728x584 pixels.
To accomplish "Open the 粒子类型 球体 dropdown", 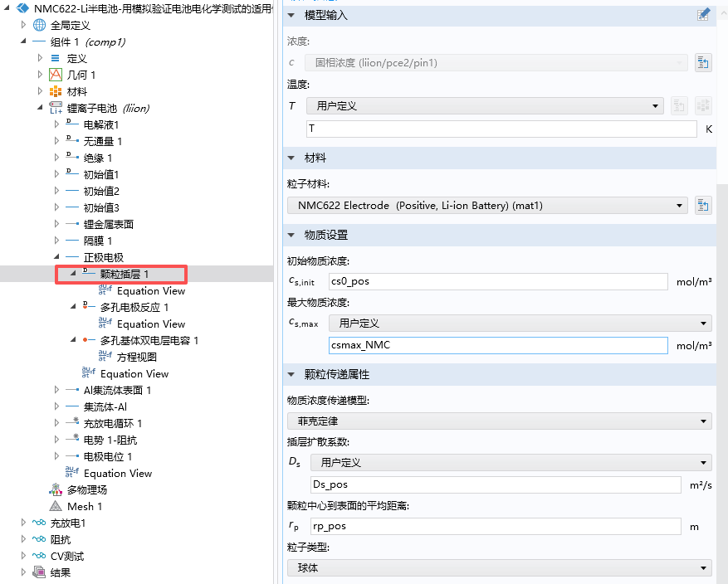I will click(499, 568).
